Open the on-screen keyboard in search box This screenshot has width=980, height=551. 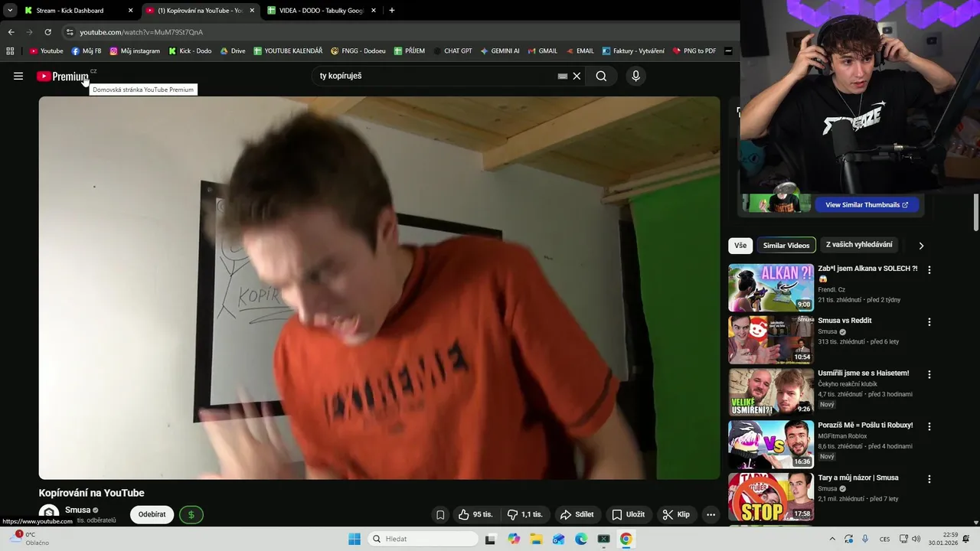pyautogui.click(x=563, y=76)
